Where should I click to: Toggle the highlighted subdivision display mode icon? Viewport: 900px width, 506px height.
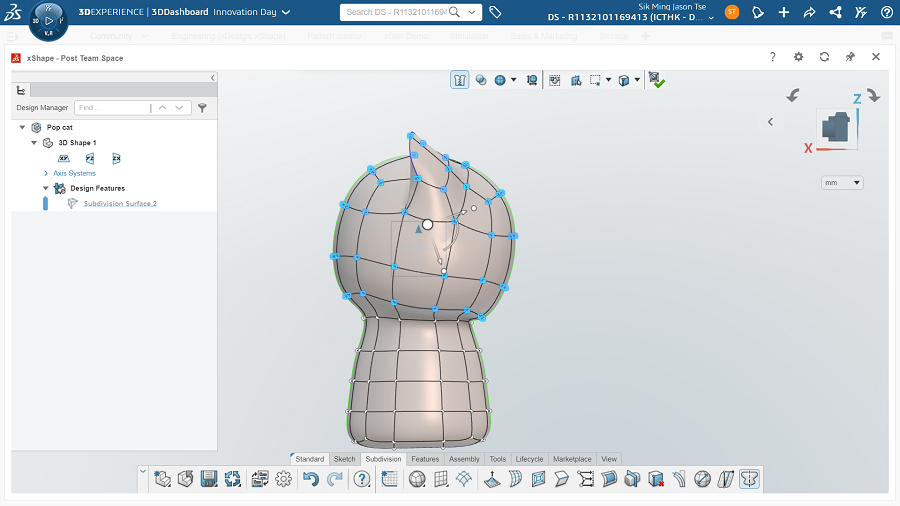click(460, 80)
